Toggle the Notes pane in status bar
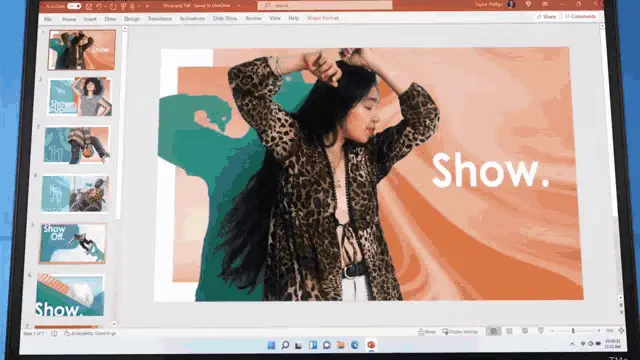 click(x=427, y=332)
